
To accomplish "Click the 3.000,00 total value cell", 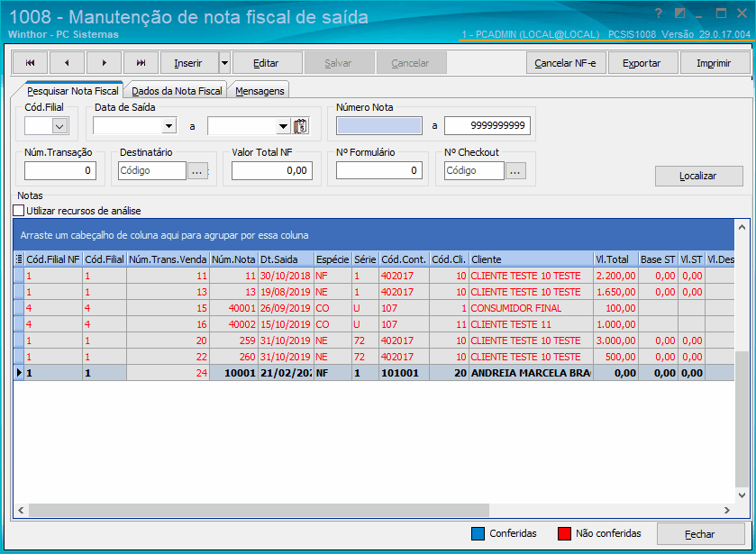I will click(x=615, y=341).
